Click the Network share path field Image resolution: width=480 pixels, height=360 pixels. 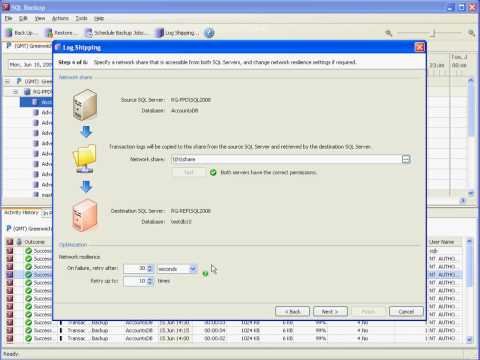(286, 159)
